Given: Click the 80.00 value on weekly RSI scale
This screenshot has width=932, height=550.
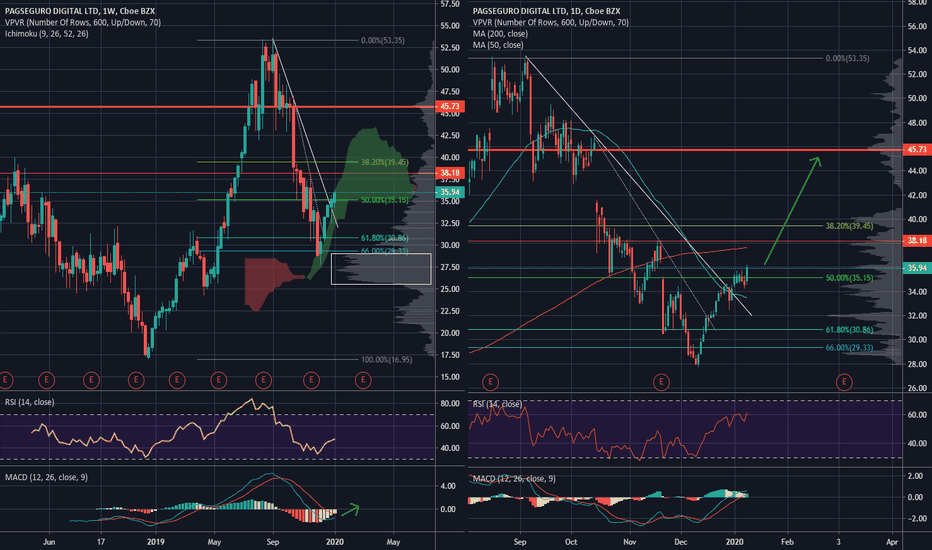Looking at the screenshot, I should tap(450, 403).
